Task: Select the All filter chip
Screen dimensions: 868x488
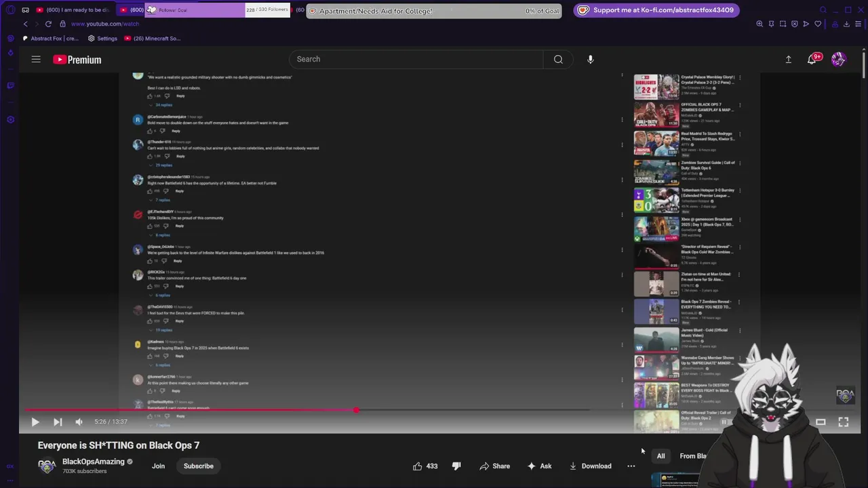Action: coord(660,456)
